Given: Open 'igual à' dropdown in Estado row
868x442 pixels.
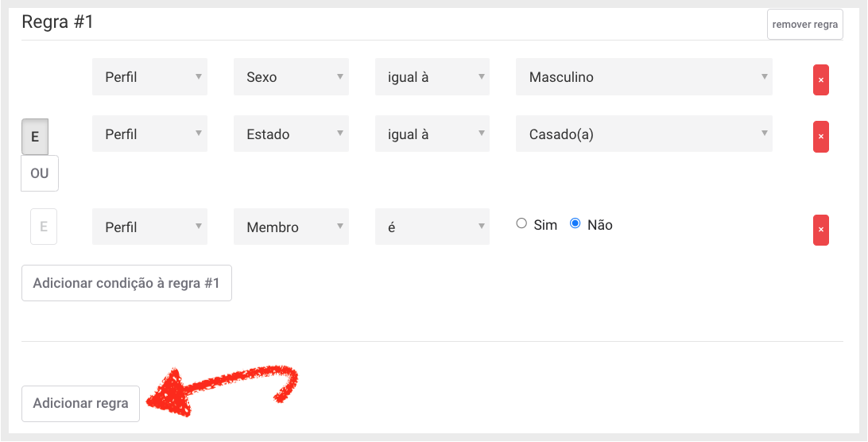Looking at the screenshot, I should coord(432,134).
